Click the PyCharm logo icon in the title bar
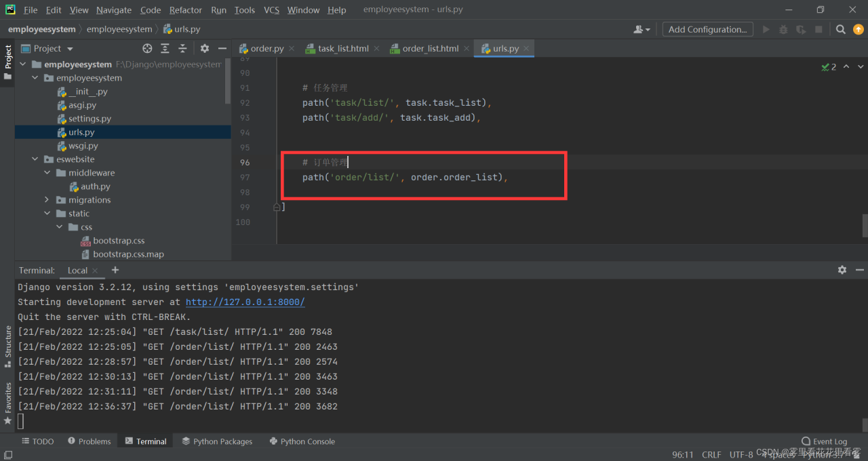Image resolution: width=868 pixels, height=461 pixels. click(x=10, y=9)
